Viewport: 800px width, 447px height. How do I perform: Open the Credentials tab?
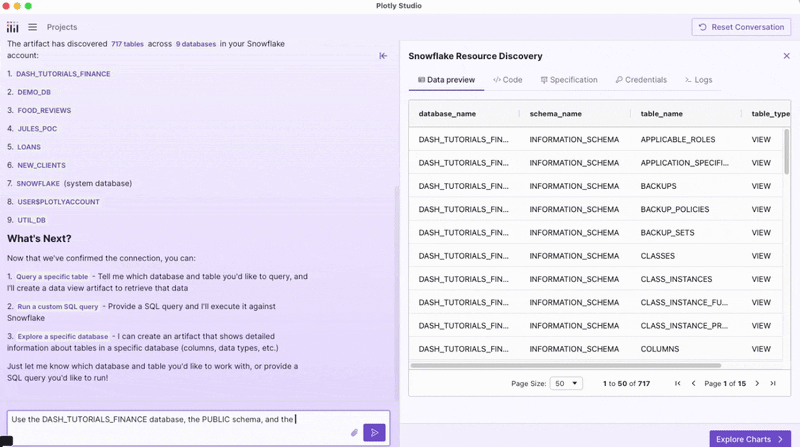[x=641, y=80]
